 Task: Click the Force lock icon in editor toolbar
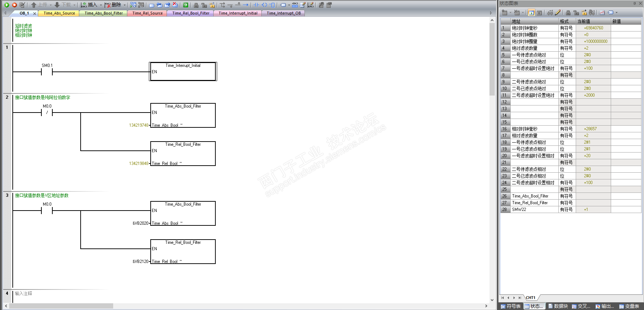point(196,5)
